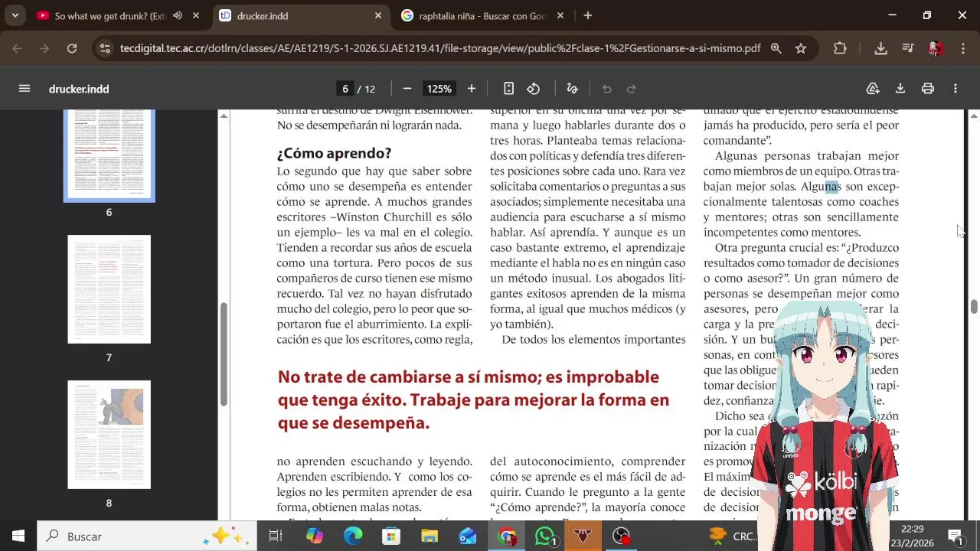Click the drucker.indd document title
980x551 pixels.
(x=79, y=89)
